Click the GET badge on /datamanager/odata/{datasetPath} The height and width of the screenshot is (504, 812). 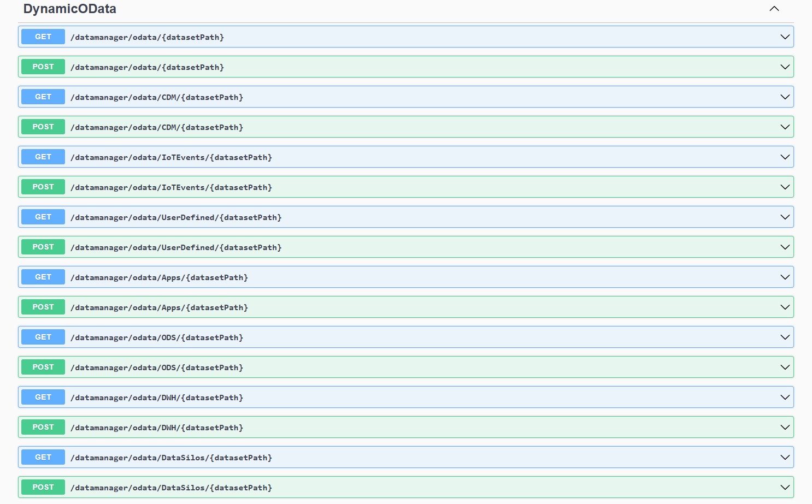[43, 37]
